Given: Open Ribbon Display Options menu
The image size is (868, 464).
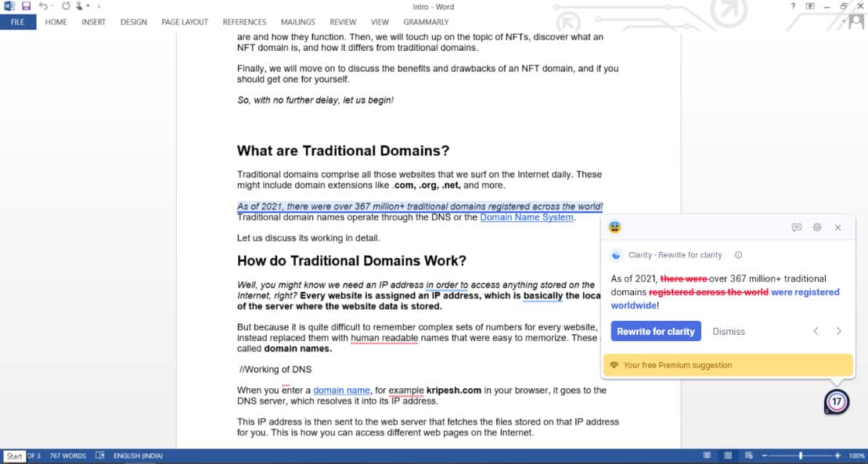Looking at the screenshot, I should [x=810, y=6].
